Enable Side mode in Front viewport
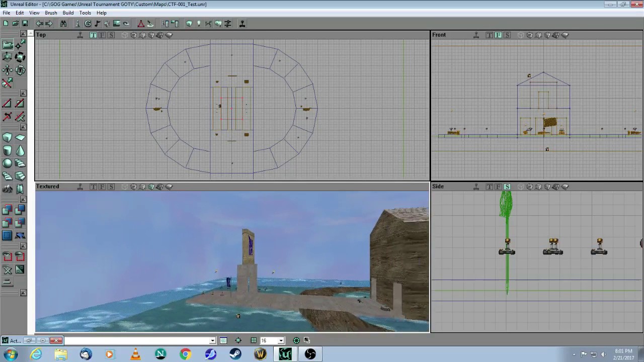This screenshot has height=362, width=644. (507, 35)
